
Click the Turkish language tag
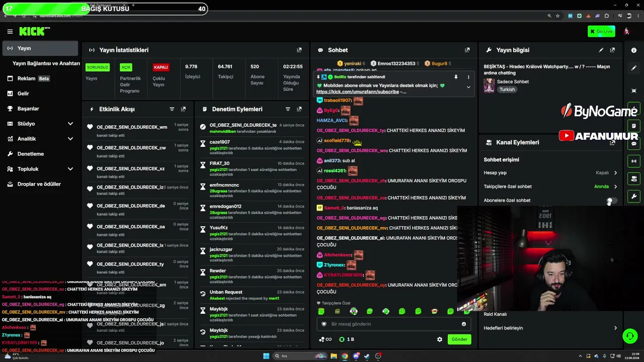point(507,89)
